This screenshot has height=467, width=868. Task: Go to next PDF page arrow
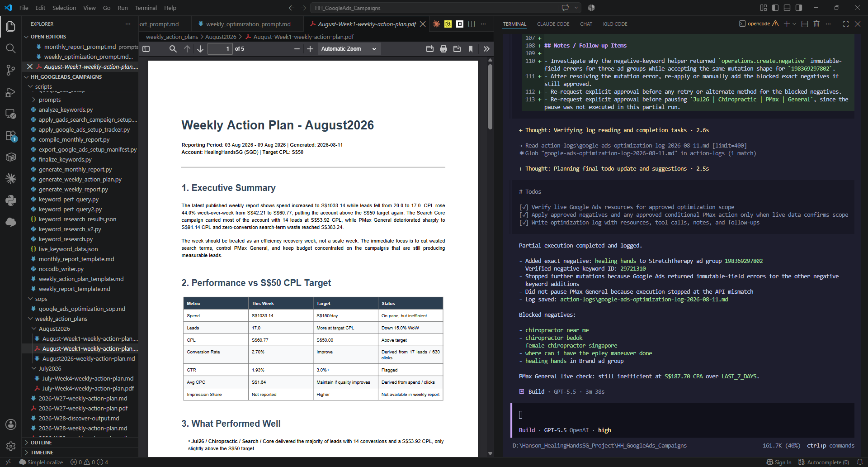tap(200, 49)
